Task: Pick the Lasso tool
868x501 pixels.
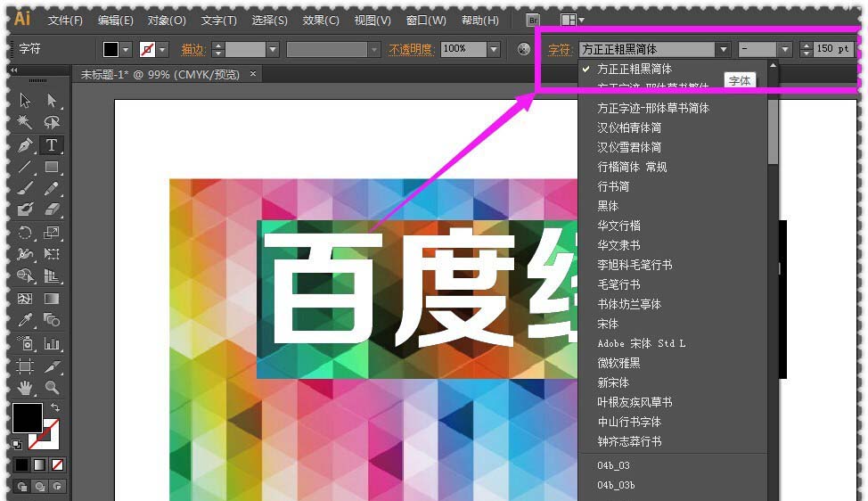Action: [52, 122]
